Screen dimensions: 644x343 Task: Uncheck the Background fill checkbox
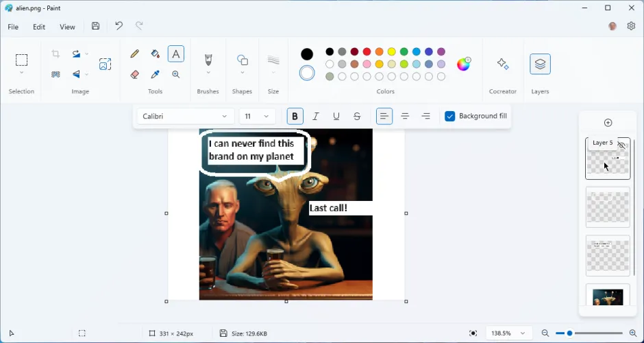click(x=450, y=117)
